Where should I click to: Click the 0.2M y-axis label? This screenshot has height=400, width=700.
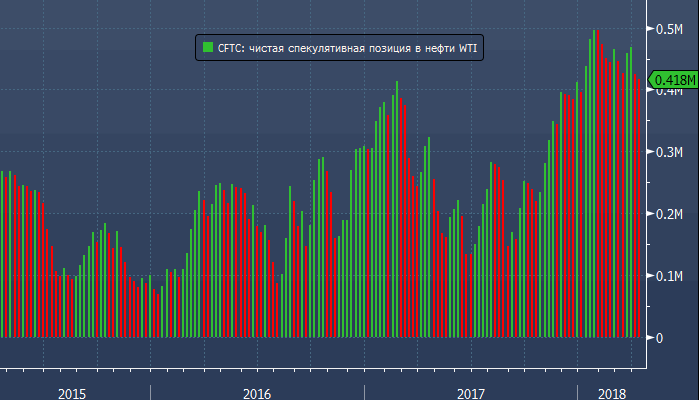click(668, 215)
